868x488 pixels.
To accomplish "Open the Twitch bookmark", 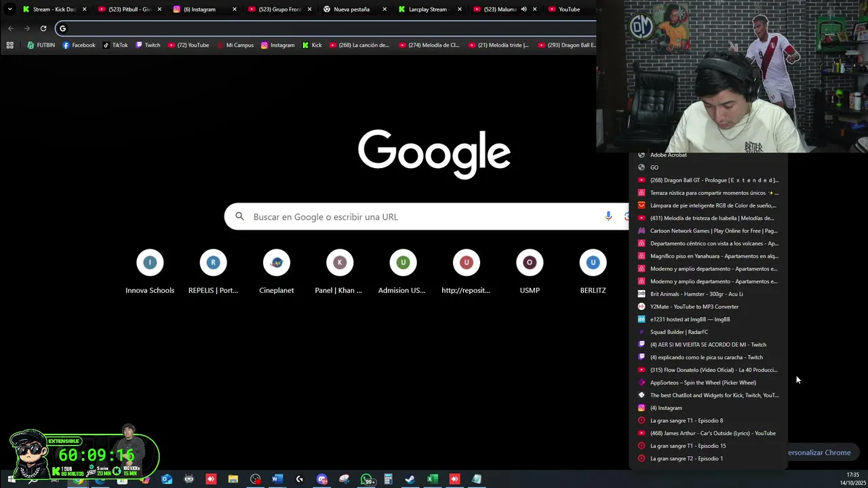I will pyautogui.click(x=148, y=45).
